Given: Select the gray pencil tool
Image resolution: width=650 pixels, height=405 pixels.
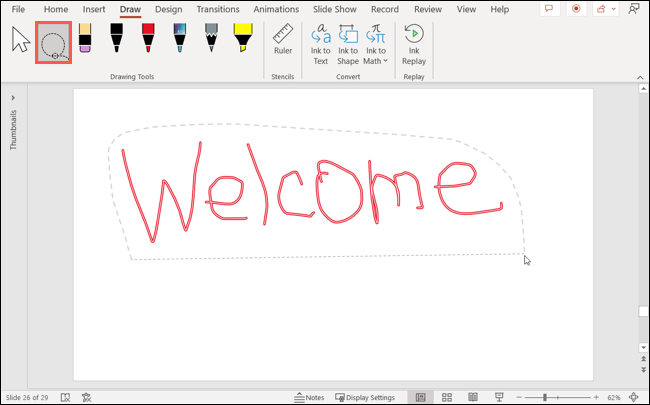Looking at the screenshot, I should [211, 38].
